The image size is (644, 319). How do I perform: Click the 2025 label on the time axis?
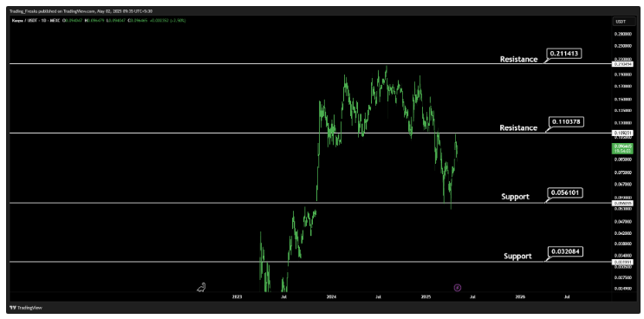(426, 296)
